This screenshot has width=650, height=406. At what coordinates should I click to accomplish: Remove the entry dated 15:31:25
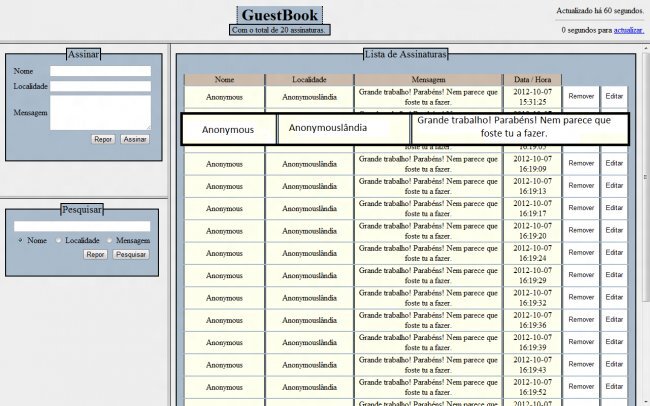(581, 96)
